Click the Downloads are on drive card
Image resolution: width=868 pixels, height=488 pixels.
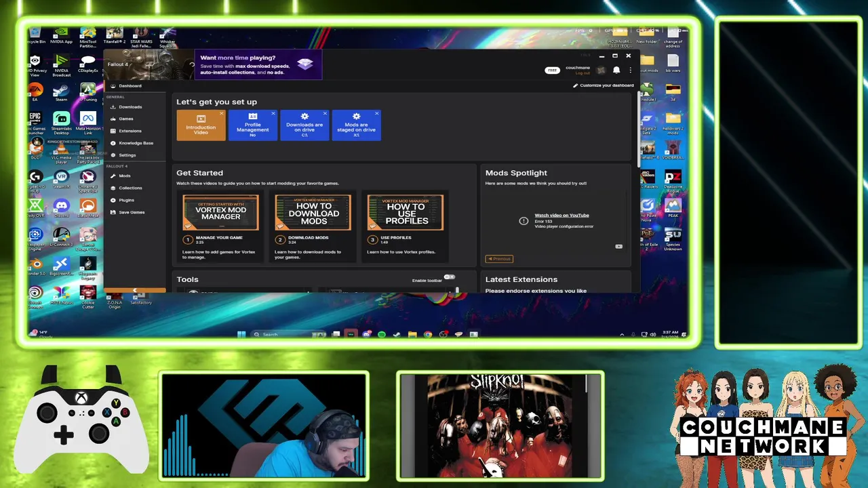click(304, 125)
